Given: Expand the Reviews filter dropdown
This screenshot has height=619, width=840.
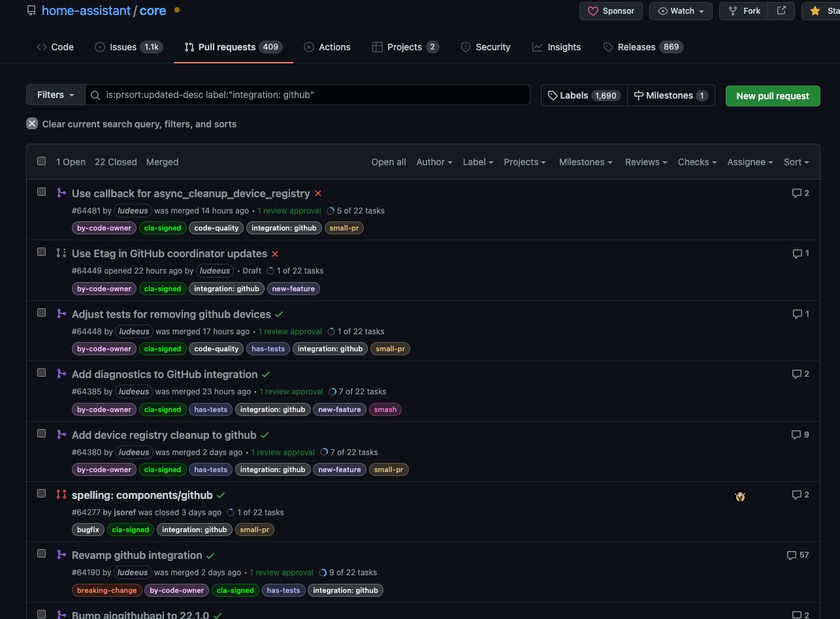Looking at the screenshot, I should 646,162.
